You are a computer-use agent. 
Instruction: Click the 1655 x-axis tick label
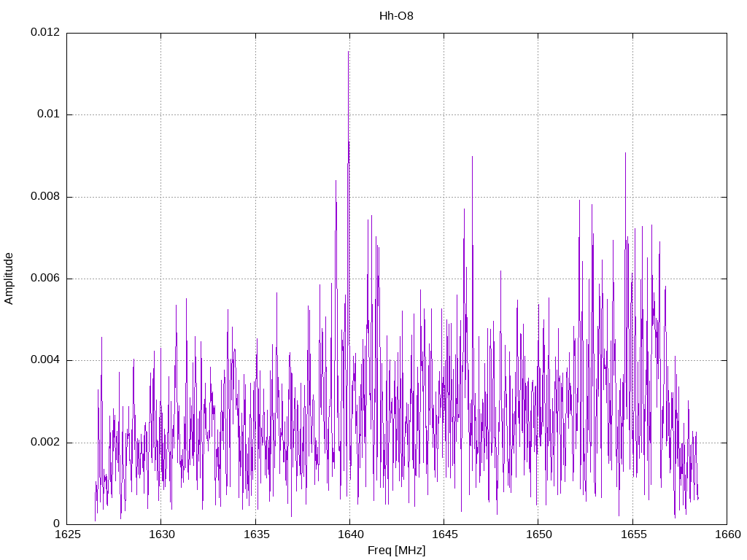pos(633,534)
